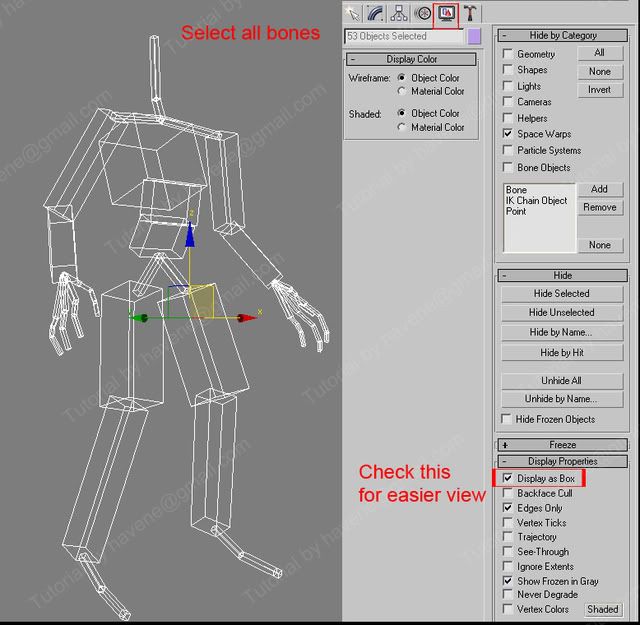Select Wireframe Material Color radio button

[x=402, y=91]
